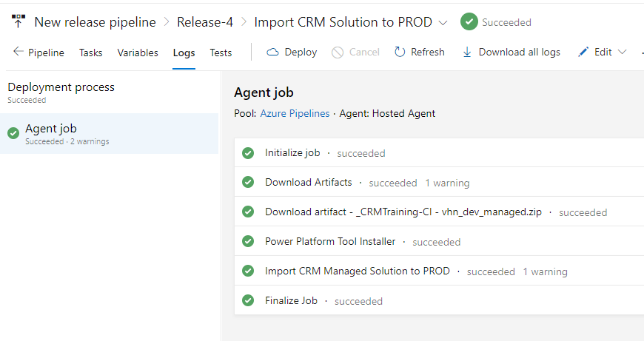Click the Deploy cloud icon
Screen dimensions: 644x341
(x=272, y=52)
